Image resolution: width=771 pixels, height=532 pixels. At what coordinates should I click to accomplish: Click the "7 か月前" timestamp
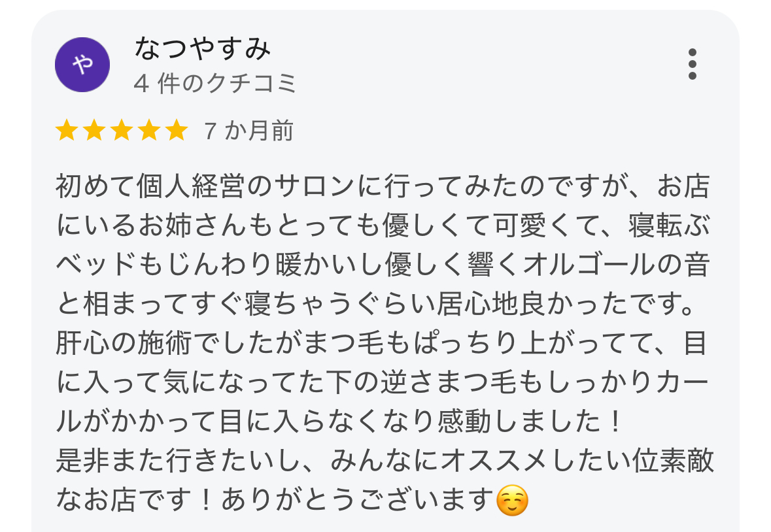click(248, 131)
